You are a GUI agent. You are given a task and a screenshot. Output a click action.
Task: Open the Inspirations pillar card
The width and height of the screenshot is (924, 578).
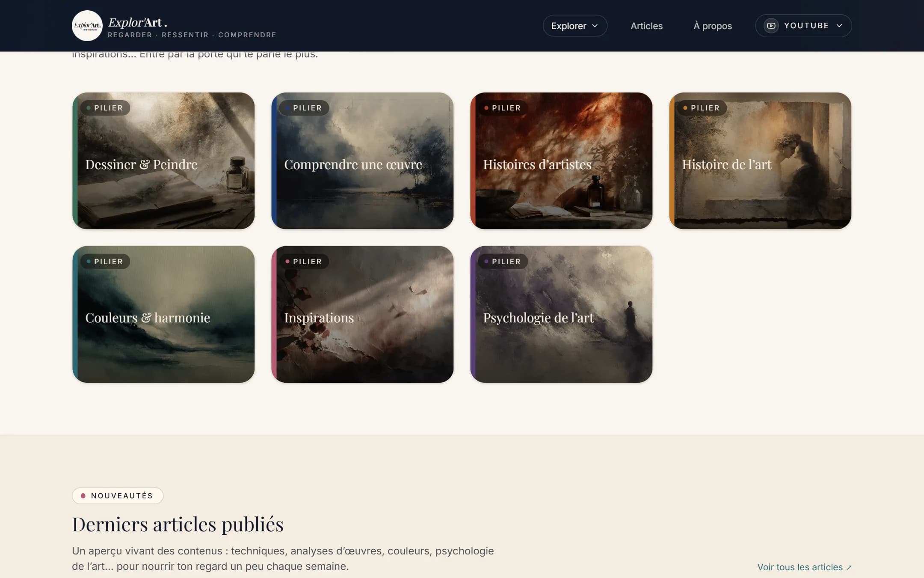(x=362, y=314)
